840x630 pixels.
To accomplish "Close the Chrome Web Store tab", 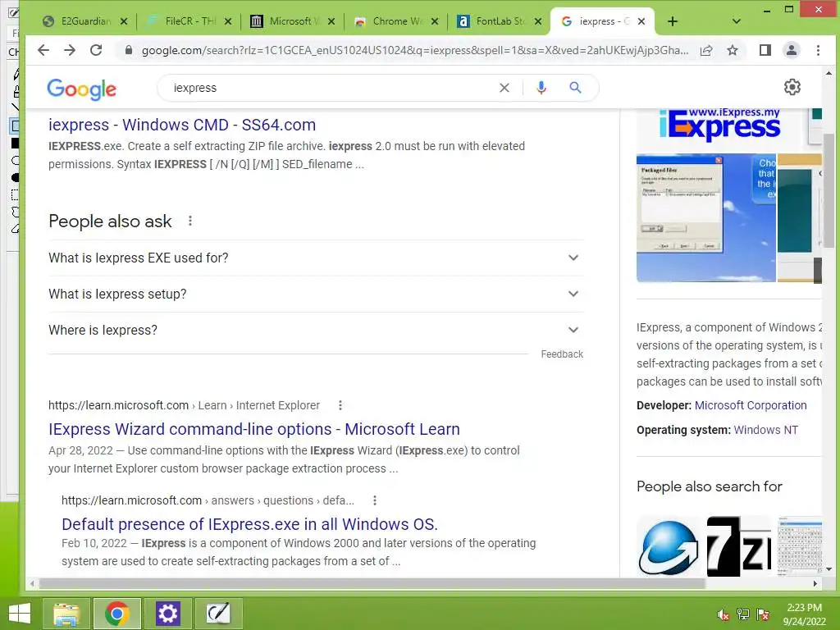I will tap(435, 21).
